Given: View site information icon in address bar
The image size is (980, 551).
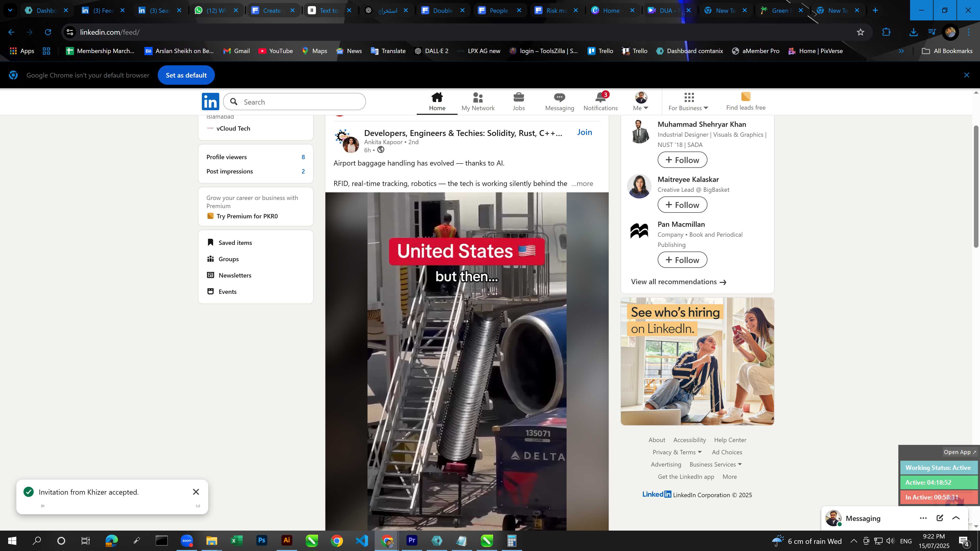Looking at the screenshot, I should click(70, 32).
